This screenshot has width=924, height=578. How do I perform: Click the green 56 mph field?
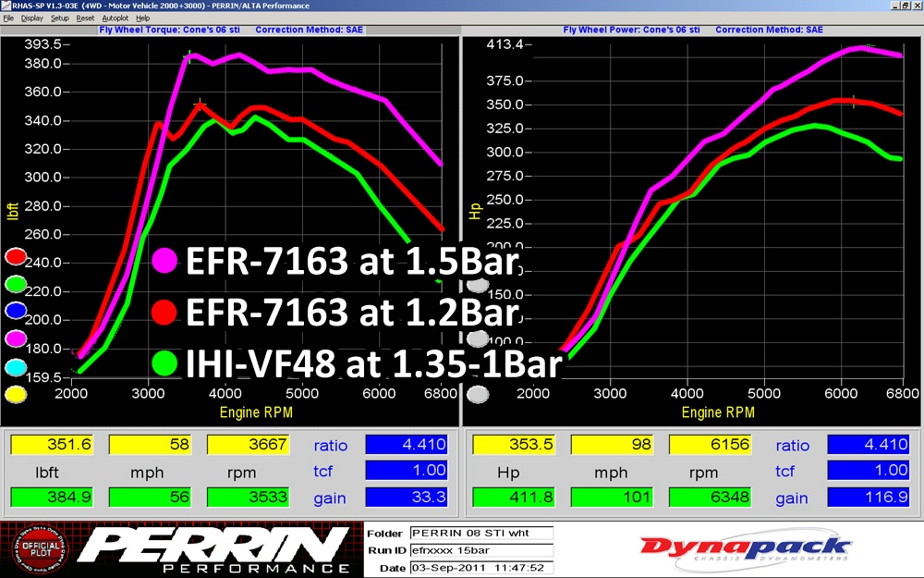click(x=151, y=497)
